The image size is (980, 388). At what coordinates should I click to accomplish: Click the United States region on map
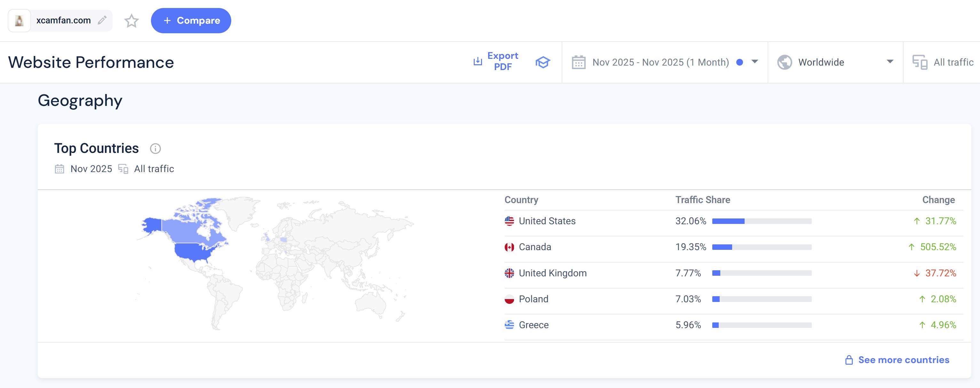coord(192,251)
